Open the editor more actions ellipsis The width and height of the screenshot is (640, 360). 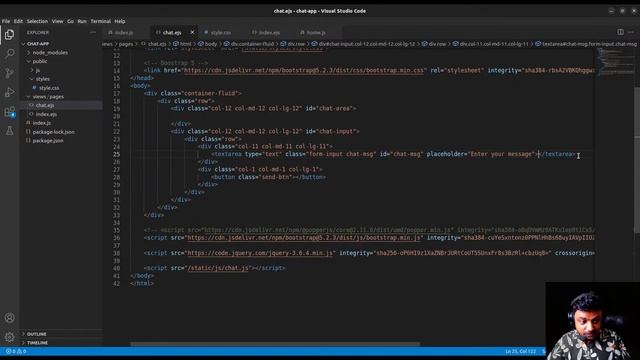[631, 32]
